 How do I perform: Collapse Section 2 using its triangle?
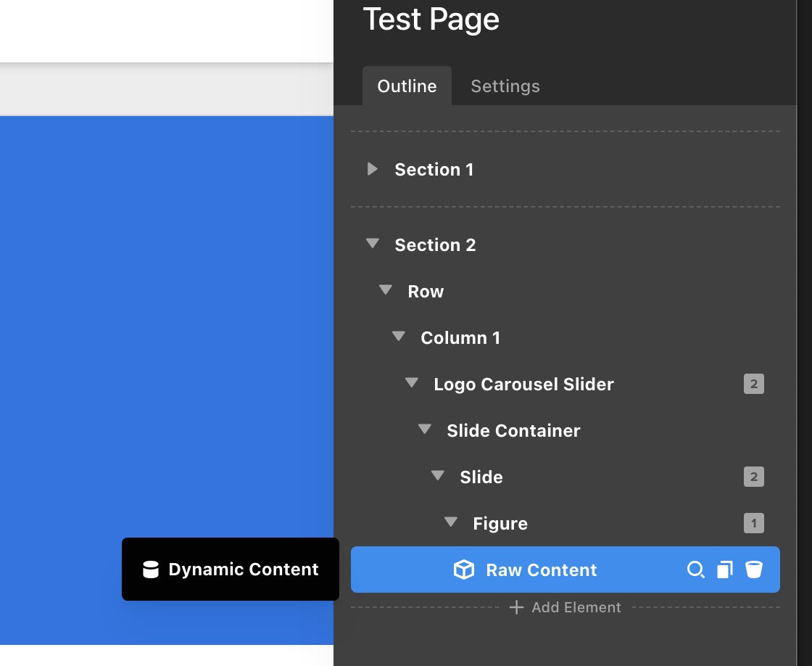[373, 244]
